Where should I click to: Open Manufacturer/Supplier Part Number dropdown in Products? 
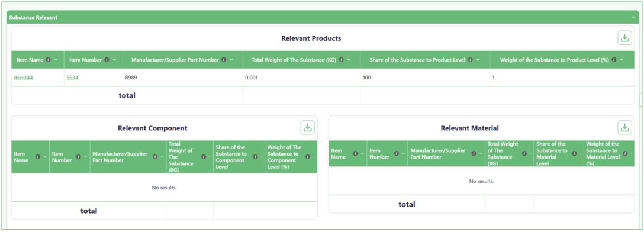[x=231, y=60]
